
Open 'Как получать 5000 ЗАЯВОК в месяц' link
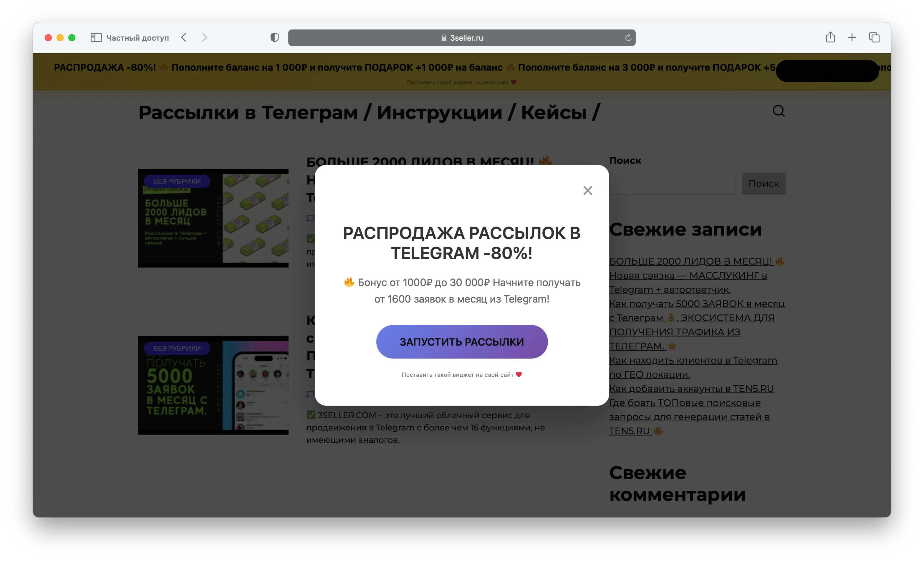pos(697,325)
